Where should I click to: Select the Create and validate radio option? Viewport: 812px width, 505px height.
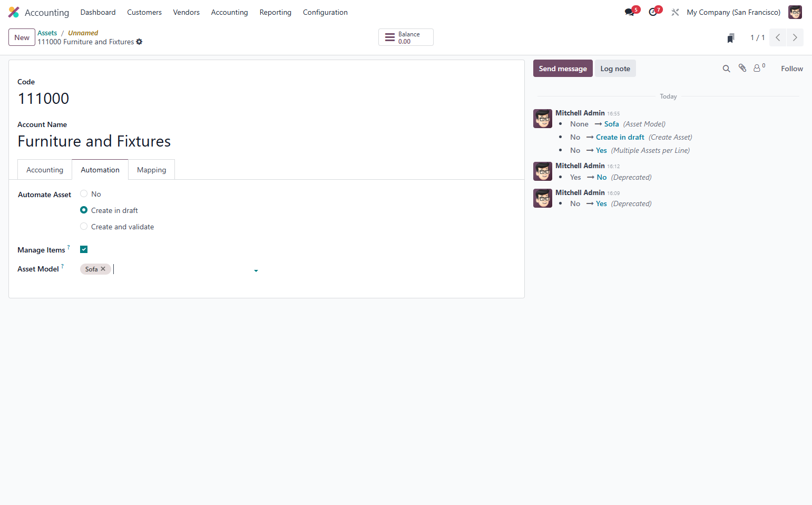pos(84,226)
